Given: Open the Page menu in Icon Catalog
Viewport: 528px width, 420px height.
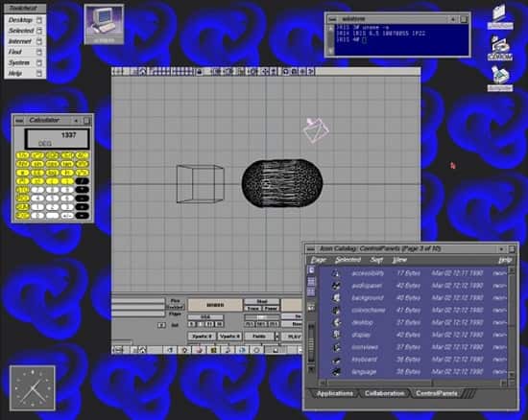Looking at the screenshot, I should [x=318, y=260].
